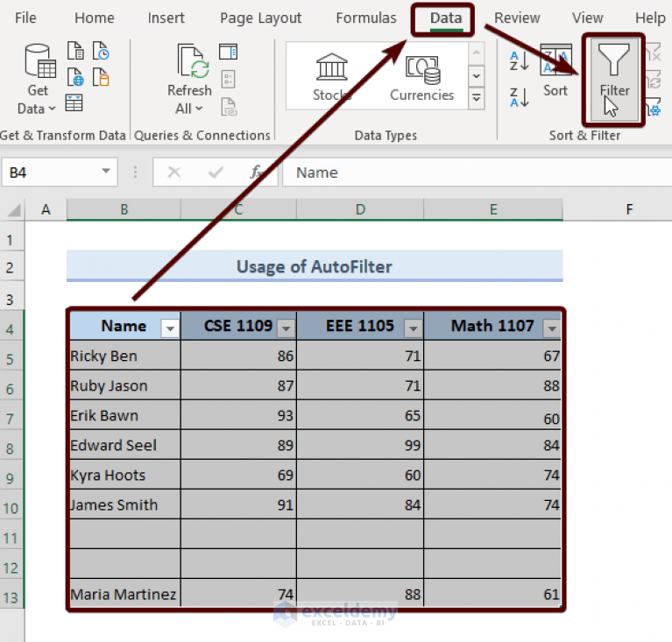Viewport: 672px width, 642px height.
Task: Click the Advanced filter icon
Action: tap(653, 107)
